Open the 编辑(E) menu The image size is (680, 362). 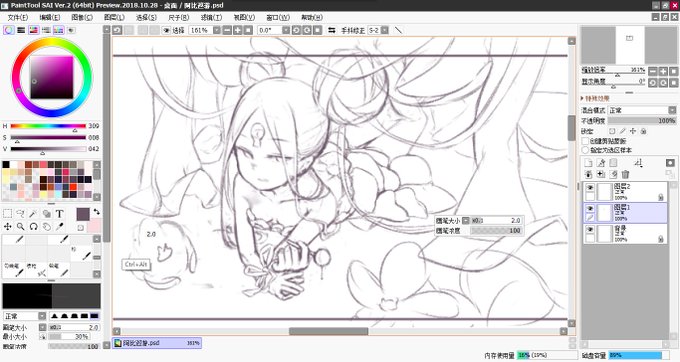[49, 17]
